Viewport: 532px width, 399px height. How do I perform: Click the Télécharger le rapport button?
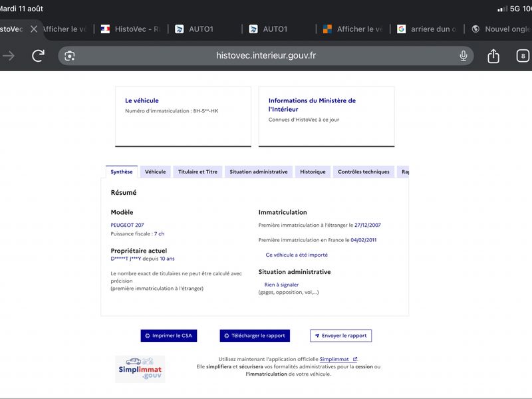point(255,336)
